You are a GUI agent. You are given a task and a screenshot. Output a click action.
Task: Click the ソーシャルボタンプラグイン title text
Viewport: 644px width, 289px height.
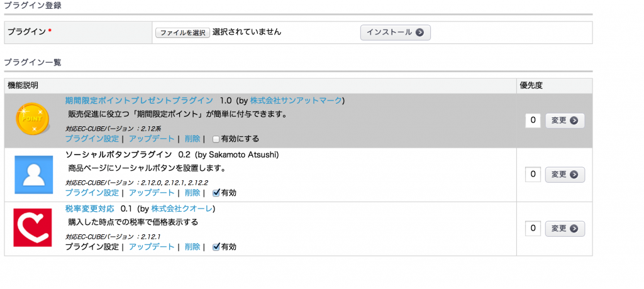point(118,155)
